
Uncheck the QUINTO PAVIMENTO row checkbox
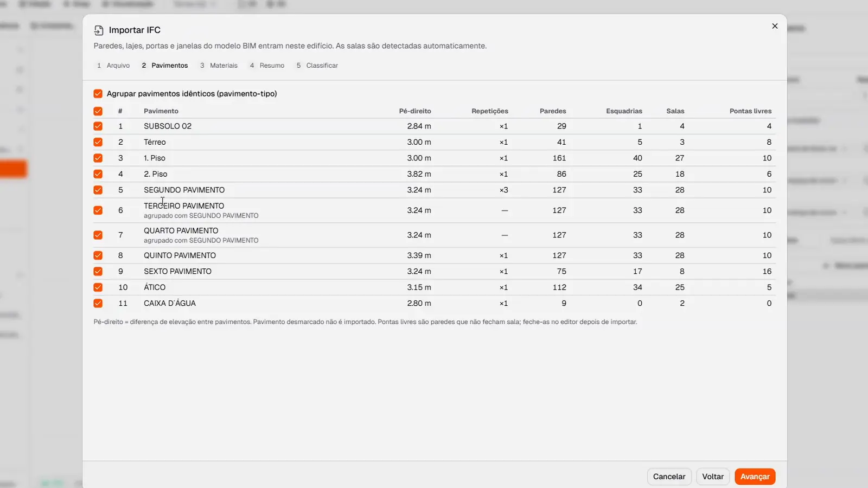[98, 255]
